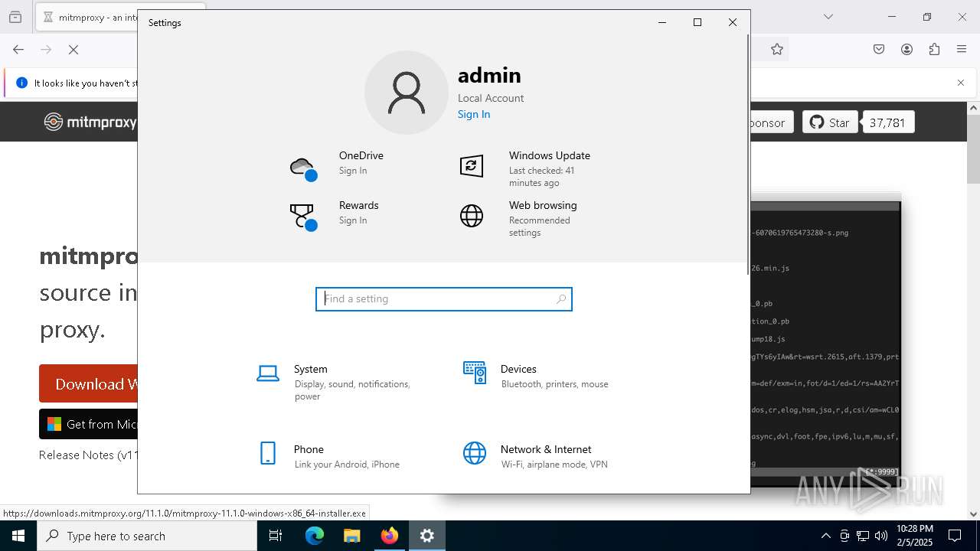Click Settings gear on taskbar
980x551 pixels.
click(x=427, y=536)
